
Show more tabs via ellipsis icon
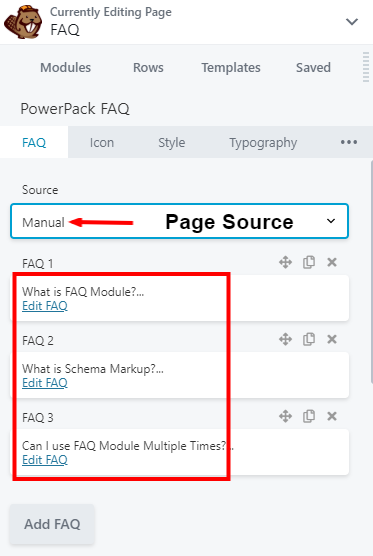coord(349,142)
